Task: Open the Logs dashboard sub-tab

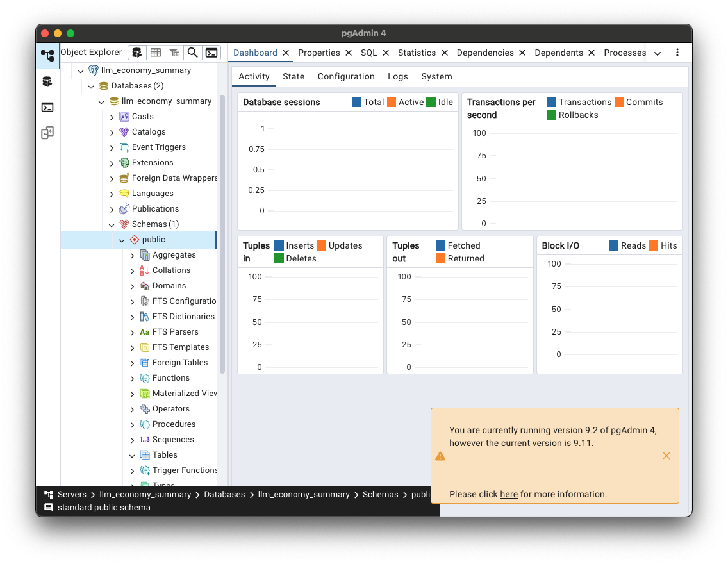Action: [398, 77]
